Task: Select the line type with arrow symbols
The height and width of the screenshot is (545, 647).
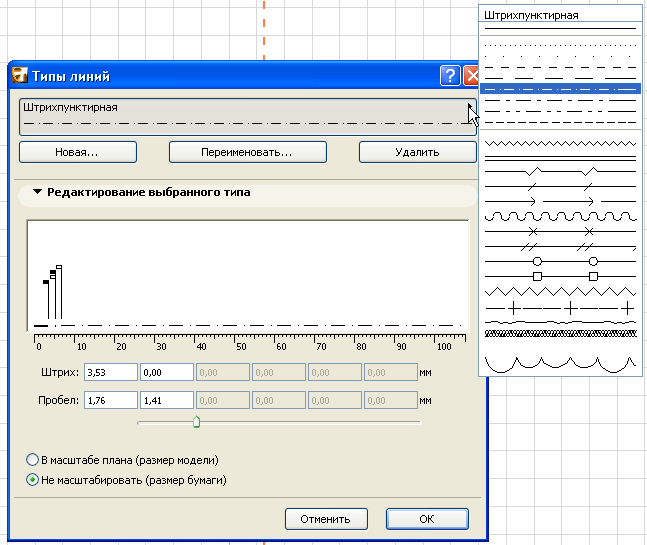Action: 560,202
